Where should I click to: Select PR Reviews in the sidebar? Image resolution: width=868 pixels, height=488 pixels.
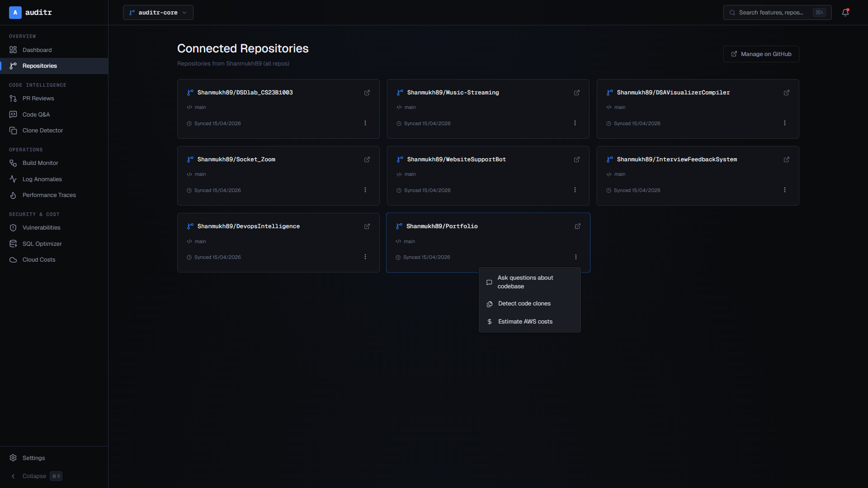click(x=38, y=98)
